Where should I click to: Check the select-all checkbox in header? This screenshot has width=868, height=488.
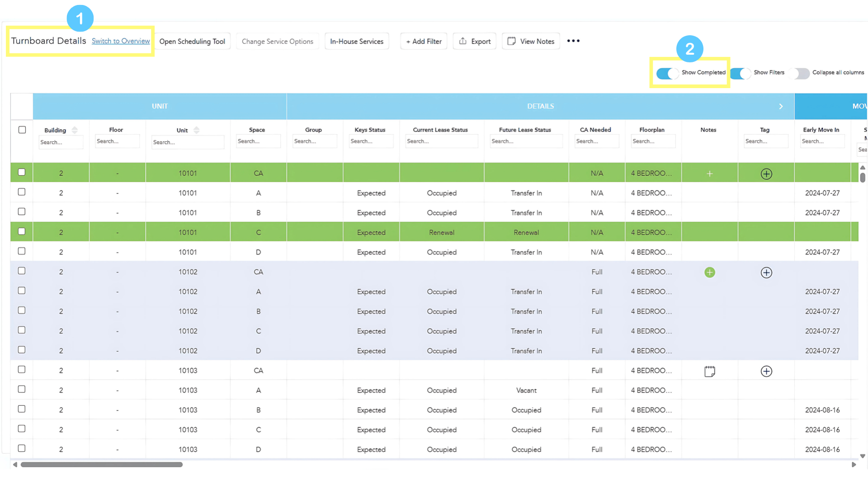[x=22, y=130]
